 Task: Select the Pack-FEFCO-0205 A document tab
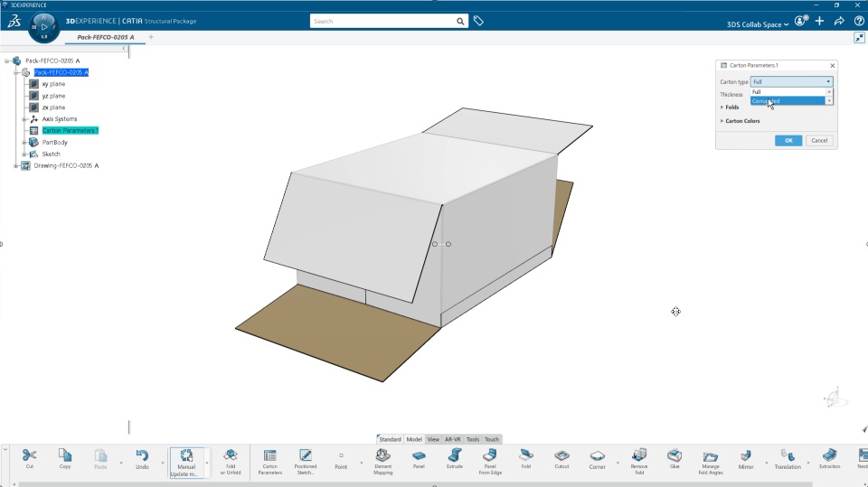105,37
